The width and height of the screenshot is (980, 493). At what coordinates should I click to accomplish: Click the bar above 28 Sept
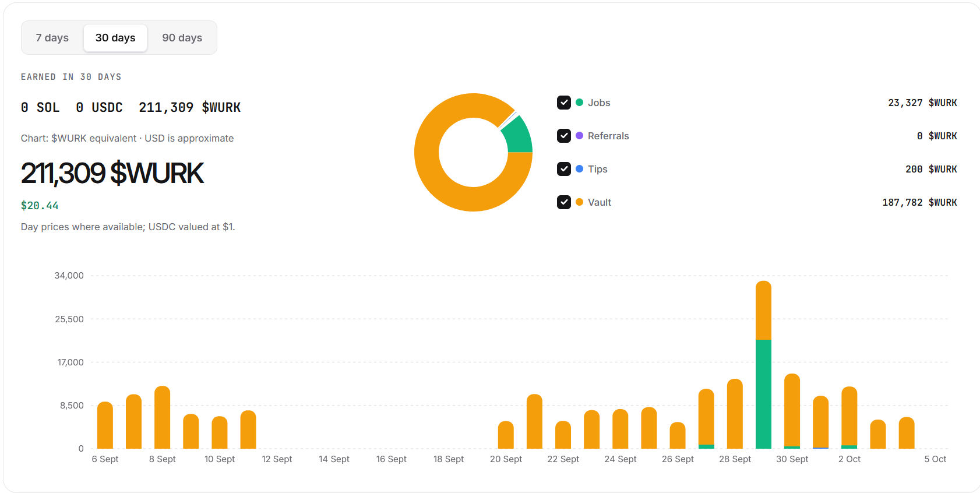[x=735, y=414]
